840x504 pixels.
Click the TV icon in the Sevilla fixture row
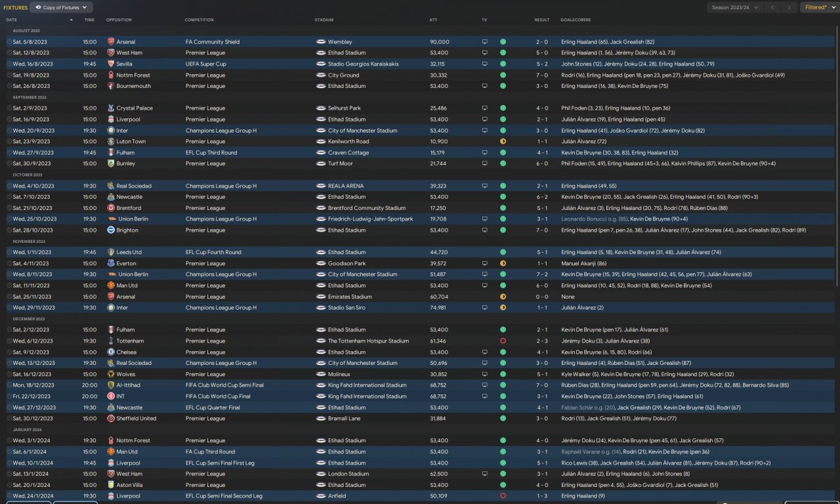tap(485, 64)
